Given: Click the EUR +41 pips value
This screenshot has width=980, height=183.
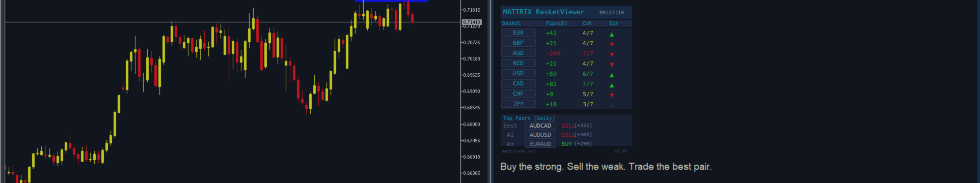Looking at the screenshot, I should 551,33.
